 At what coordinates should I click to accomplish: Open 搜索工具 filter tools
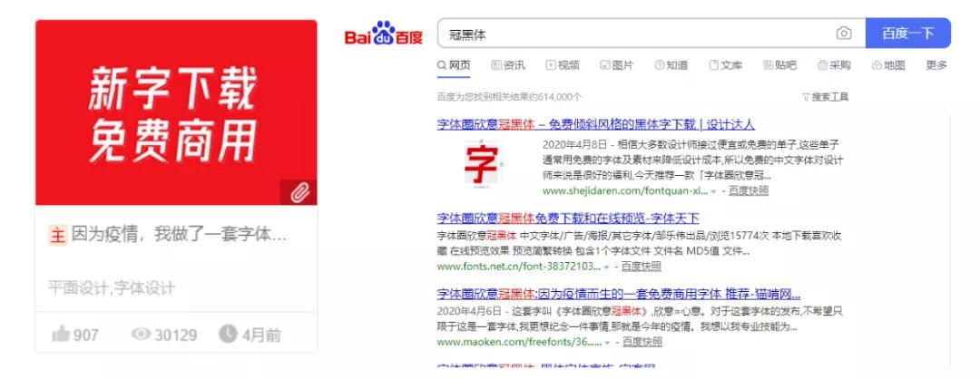pyautogui.click(x=825, y=97)
